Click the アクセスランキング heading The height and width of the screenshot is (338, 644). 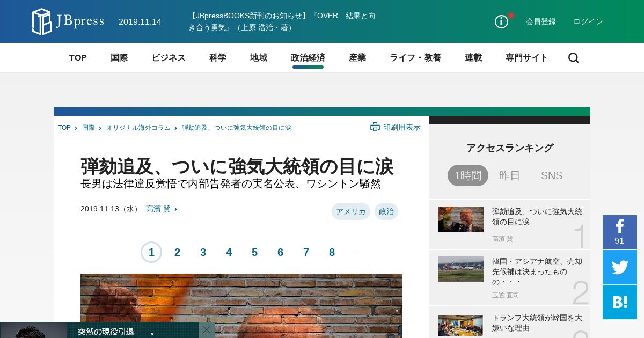pos(510,148)
